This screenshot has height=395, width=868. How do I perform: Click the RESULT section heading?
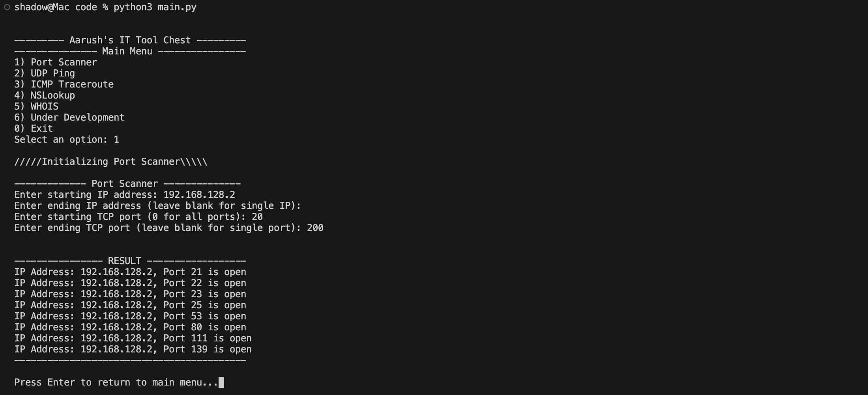pyautogui.click(x=124, y=261)
